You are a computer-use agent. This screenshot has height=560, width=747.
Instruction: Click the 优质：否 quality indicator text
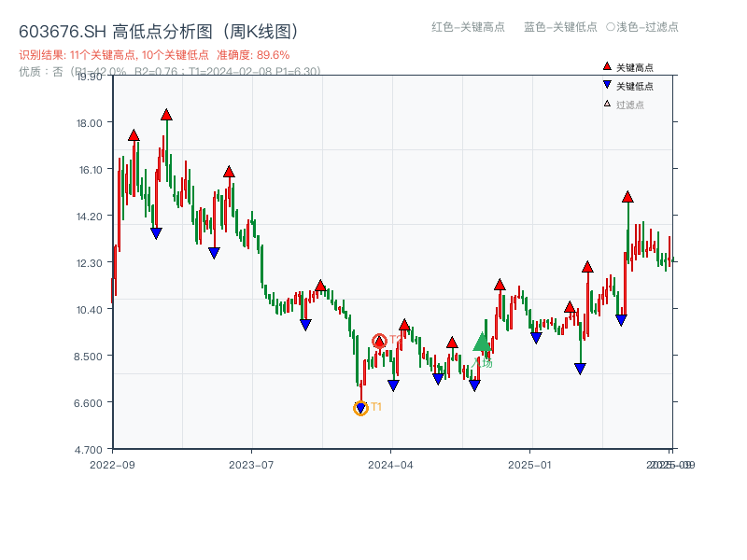tap(39, 71)
